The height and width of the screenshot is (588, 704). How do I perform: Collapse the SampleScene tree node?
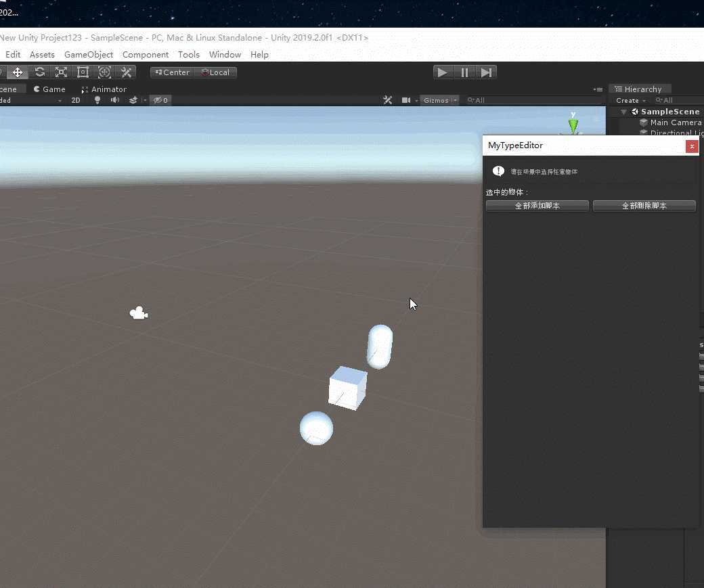[623, 112]
